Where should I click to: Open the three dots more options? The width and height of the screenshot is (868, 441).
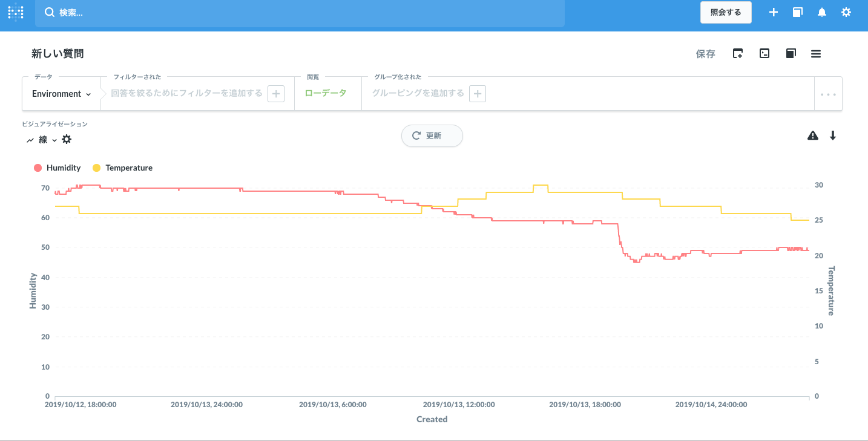[x=828, y=94]
